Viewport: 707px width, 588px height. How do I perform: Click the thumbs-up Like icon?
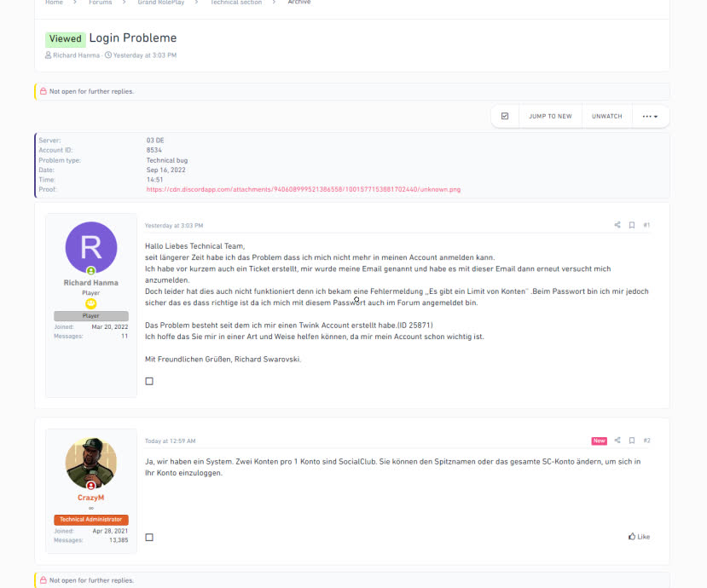tap(633, 536)
